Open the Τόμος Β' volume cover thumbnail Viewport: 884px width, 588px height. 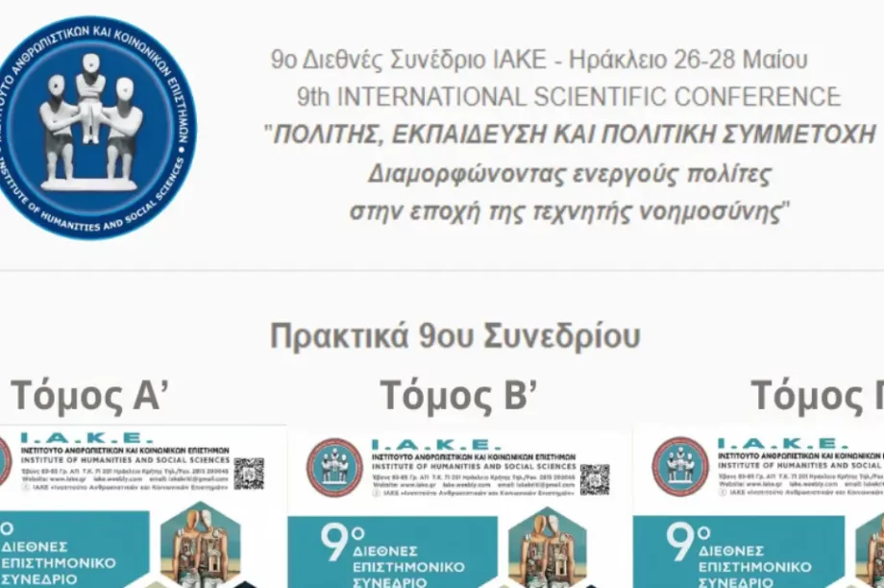tap(459, 509)
